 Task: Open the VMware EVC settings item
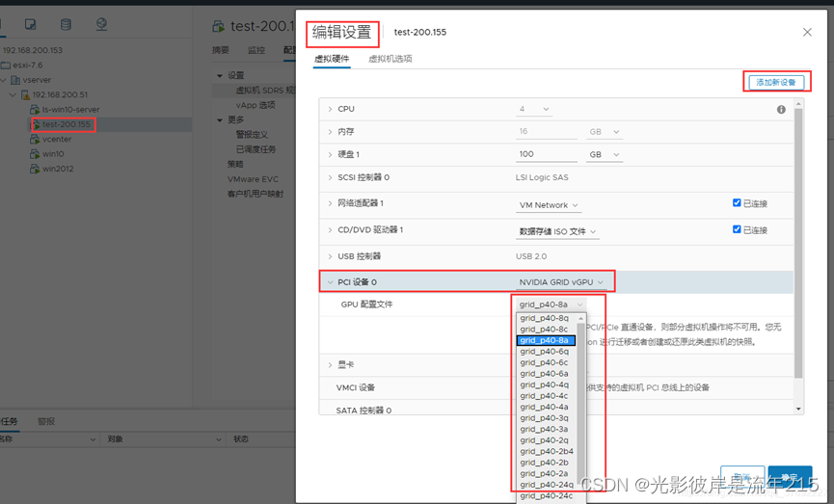click(x=253, y=179)
